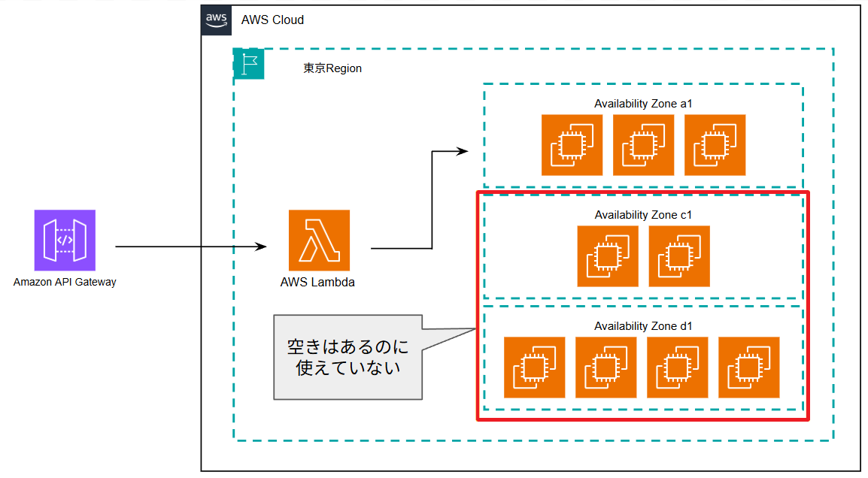Select the AWS Lambda icon
Viewport: 868px width, 478px height.
(x=320, y=240)
